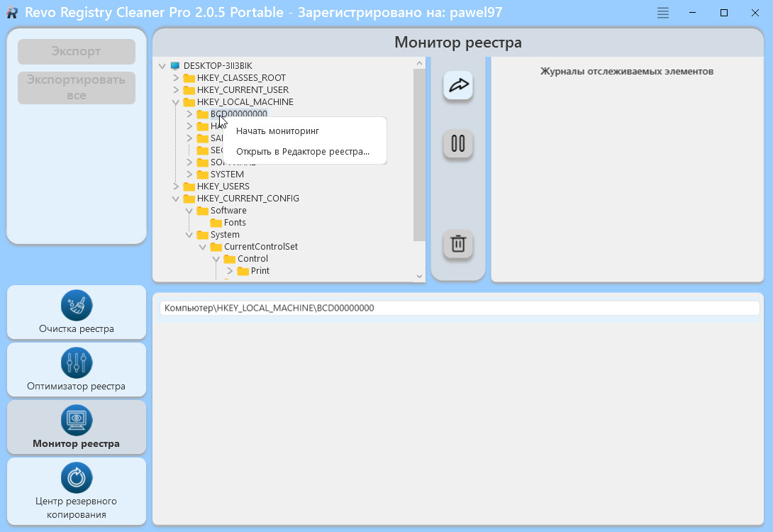
Task: Open the Центр резервного копирования icon
Action: pyautogui.click(x=77, y=478)
